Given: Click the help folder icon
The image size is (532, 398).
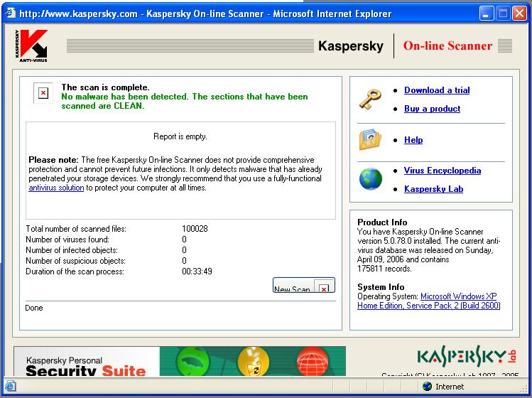Looking at the screenshot, I should tap(370, 139).
